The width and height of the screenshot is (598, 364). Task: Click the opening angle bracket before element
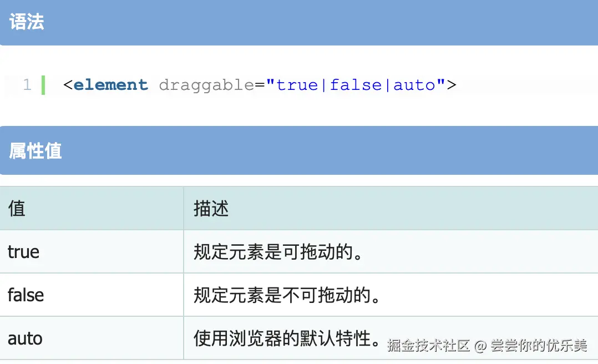pos(68,85)
